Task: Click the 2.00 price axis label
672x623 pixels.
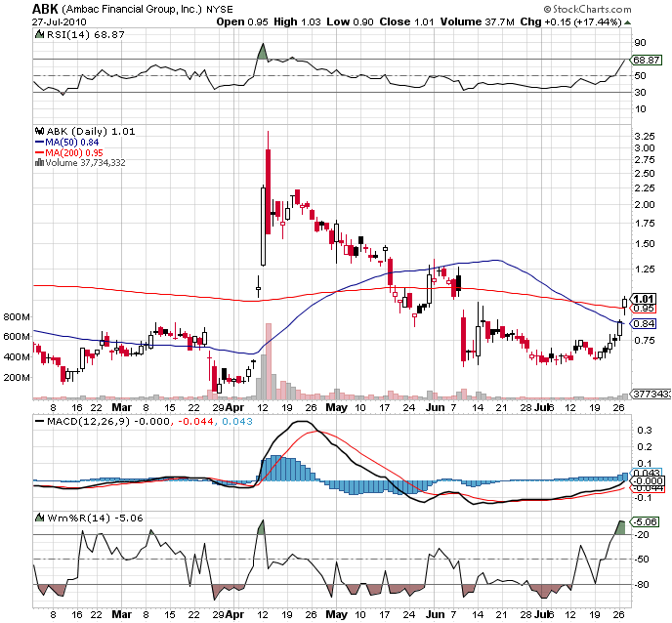Action: [x=645, y=204]
